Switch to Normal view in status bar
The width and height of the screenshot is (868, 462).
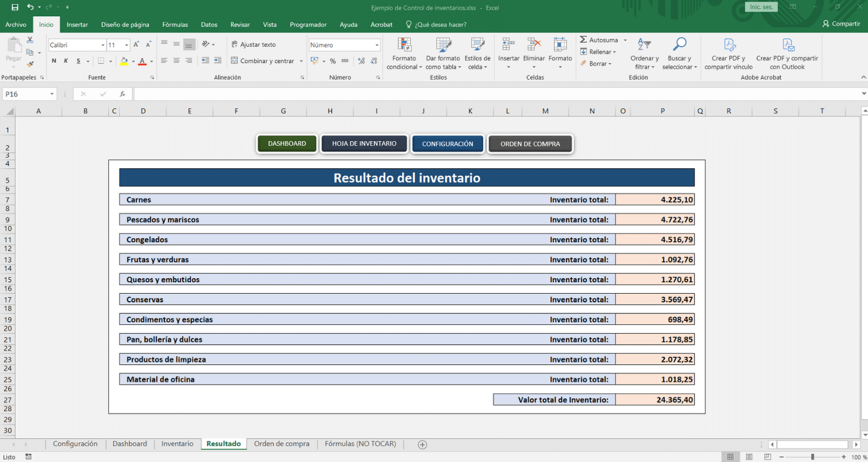pyautogui.click(x=730, y=457)
